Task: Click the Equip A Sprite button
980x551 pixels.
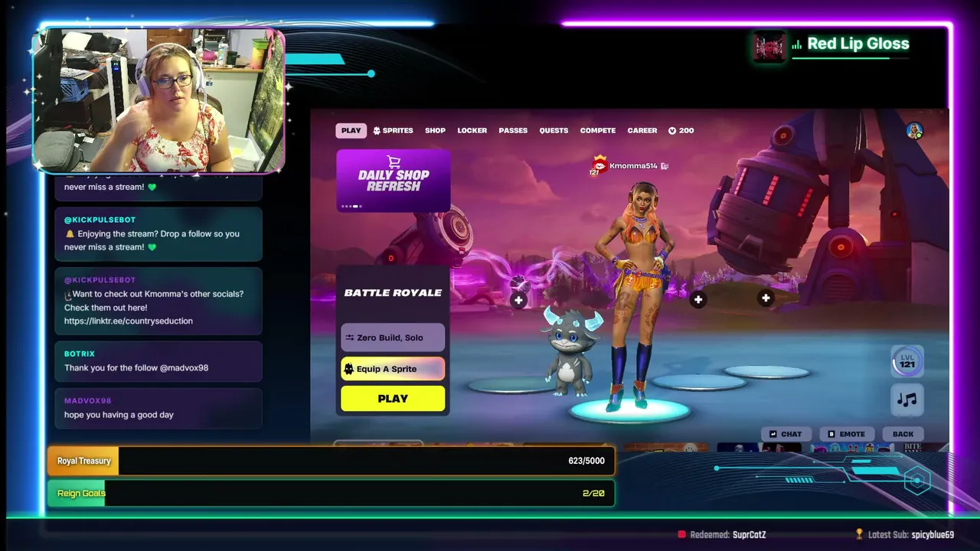Action: point(393,369)
